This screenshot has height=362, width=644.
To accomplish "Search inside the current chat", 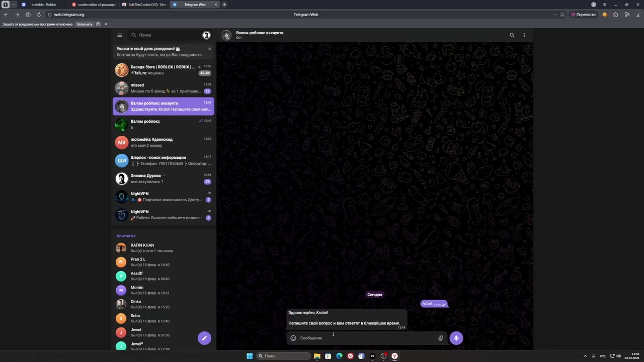I will coord(512,35).
